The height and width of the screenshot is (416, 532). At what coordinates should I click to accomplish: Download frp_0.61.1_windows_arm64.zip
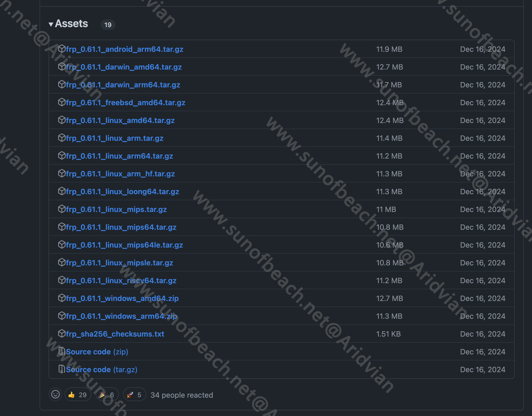point(121,316)
